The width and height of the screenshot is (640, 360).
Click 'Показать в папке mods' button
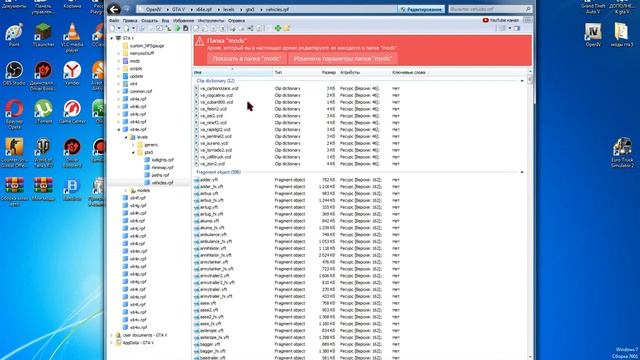point(247,58)
